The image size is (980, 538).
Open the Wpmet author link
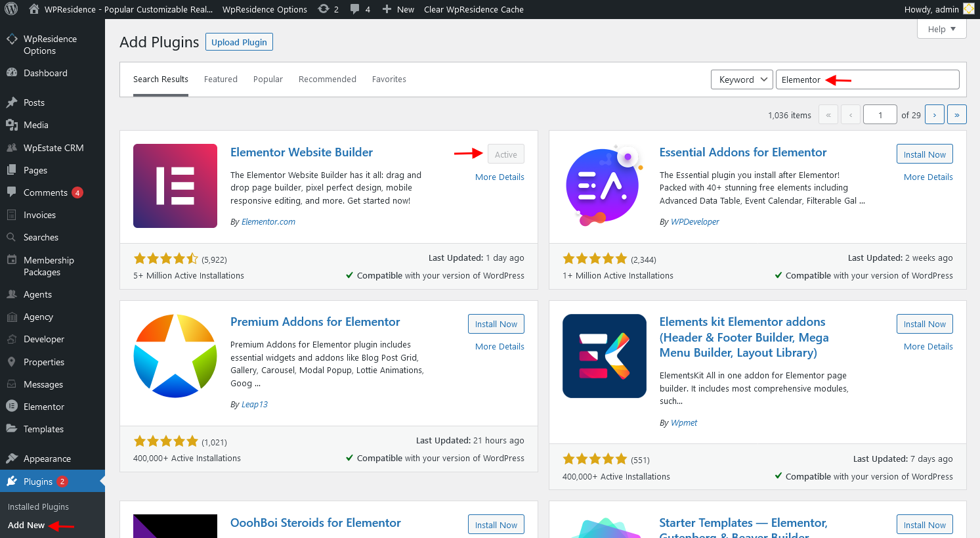[x=684, y=422]
